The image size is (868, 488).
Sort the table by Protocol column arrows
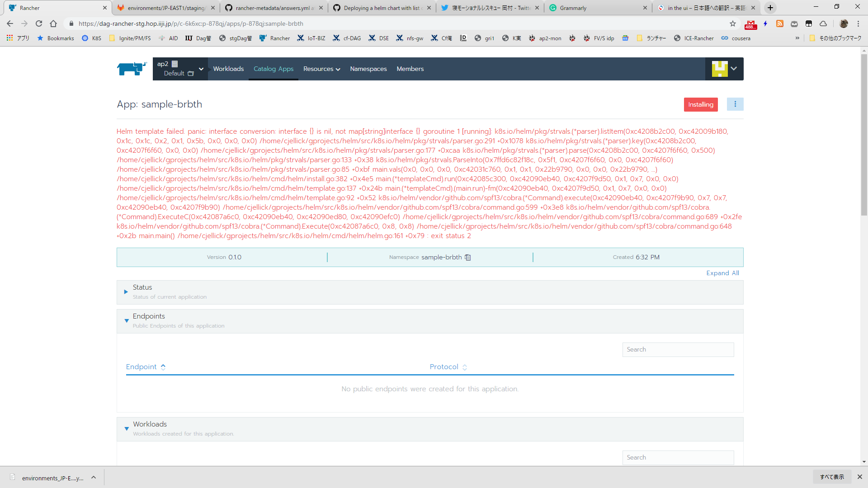tap(465, 367)
